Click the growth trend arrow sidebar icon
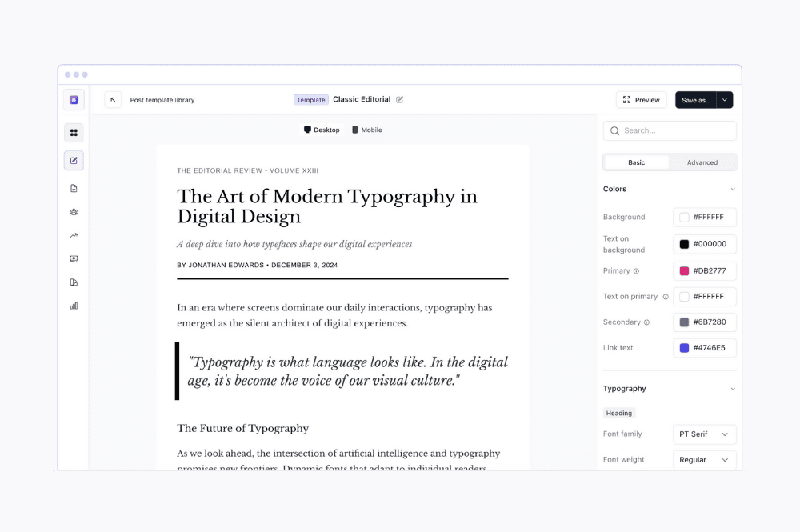This screenshot has height=532, width=800. 74,235
